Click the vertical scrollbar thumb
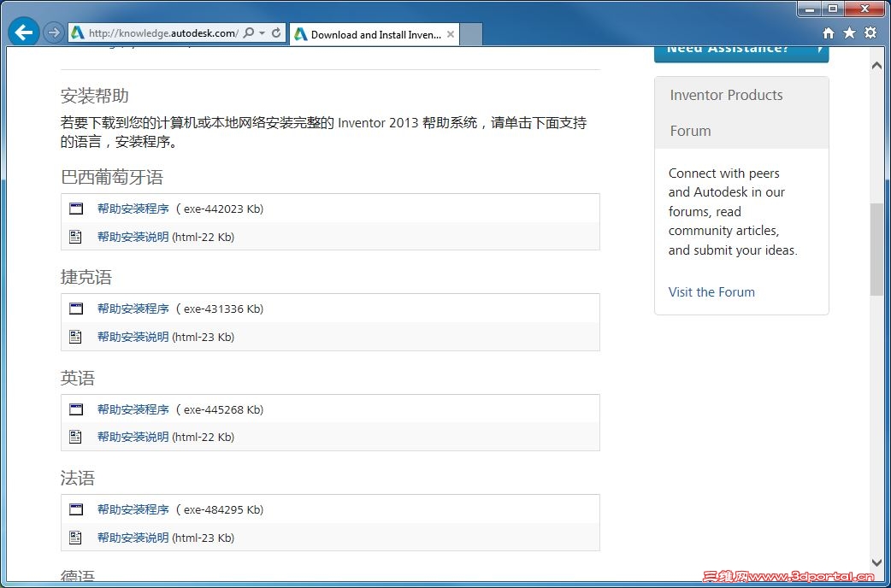Screen dimensions: 891x588 coord(876,249)
